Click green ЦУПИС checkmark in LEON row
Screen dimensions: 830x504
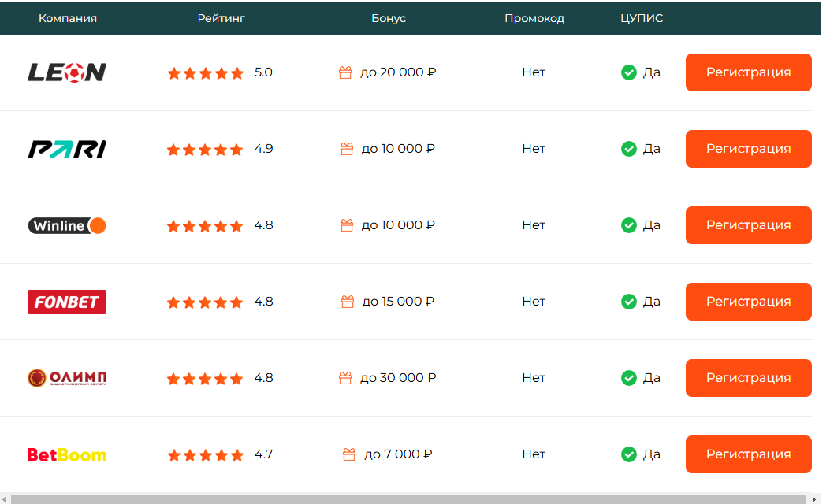pos(629,72)
